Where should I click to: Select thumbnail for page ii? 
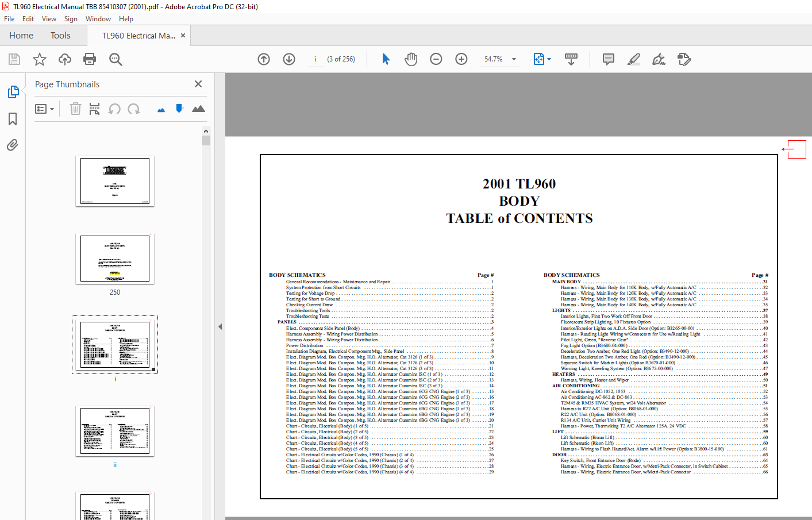click(115, 431)
